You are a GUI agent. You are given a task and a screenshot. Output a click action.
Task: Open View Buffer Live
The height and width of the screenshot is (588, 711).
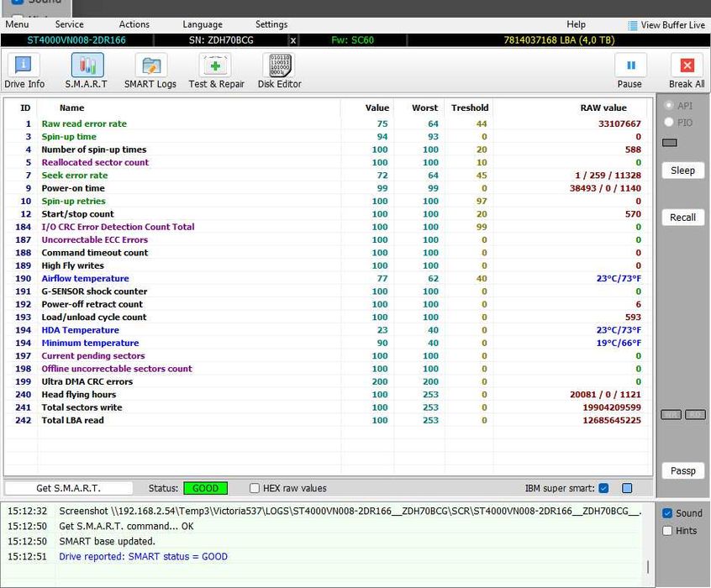(666, 25)
